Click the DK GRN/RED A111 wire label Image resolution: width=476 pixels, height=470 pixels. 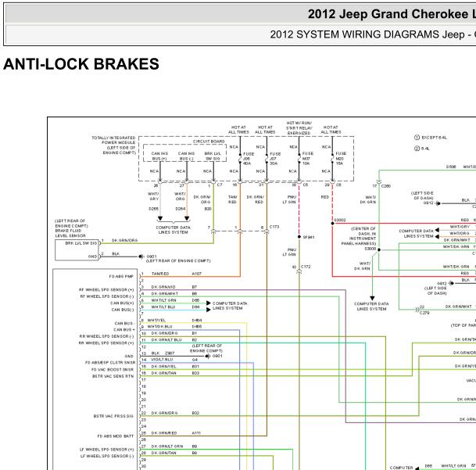pos(176,433)
